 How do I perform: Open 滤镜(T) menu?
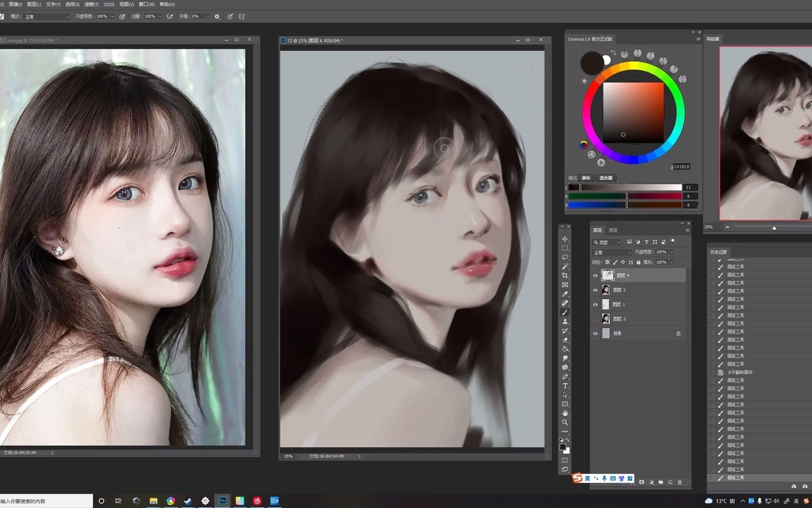pos(92,4)
